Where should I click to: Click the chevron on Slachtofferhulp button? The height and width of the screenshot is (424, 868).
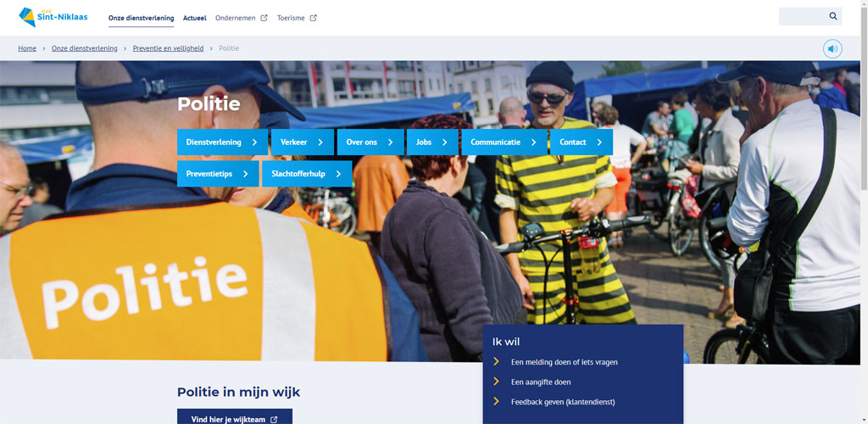(339, 174)
